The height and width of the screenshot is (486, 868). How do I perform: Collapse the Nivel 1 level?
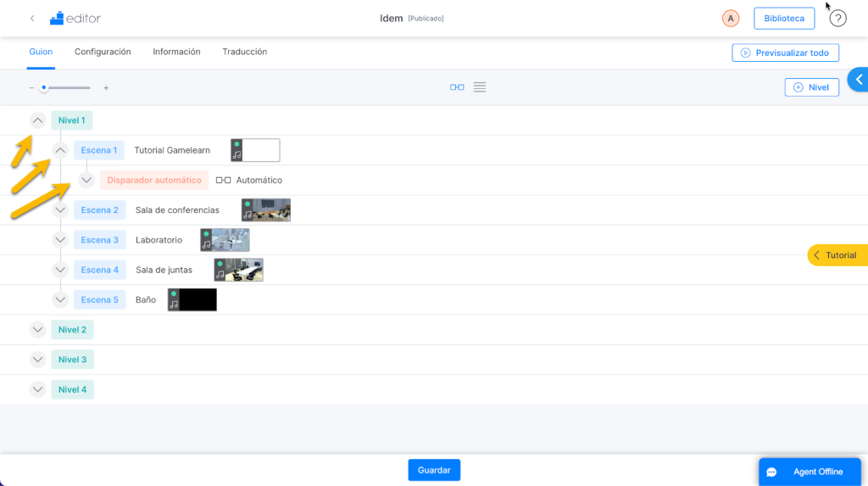coord(37,120)
